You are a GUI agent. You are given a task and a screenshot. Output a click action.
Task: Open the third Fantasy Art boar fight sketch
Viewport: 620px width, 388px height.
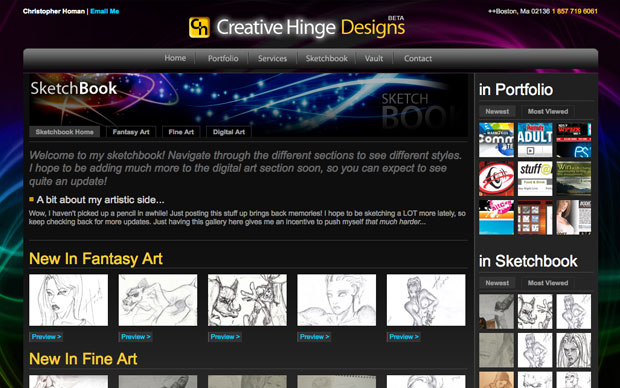click(x=247, y=300)
